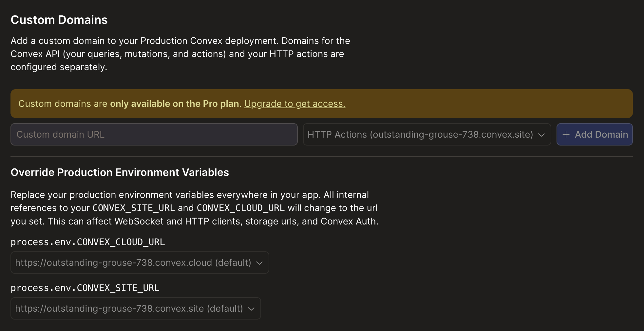644x331 pixels.
Task: Click the Custom Domains heading
Action: coord(59,20)
